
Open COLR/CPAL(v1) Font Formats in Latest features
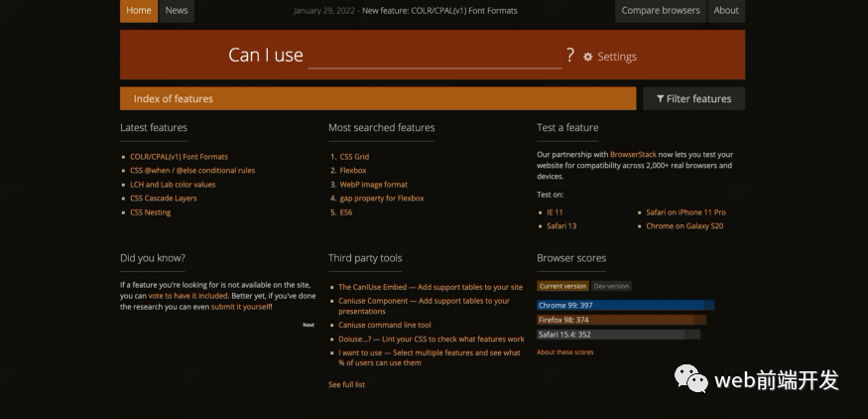pos(179,157)
